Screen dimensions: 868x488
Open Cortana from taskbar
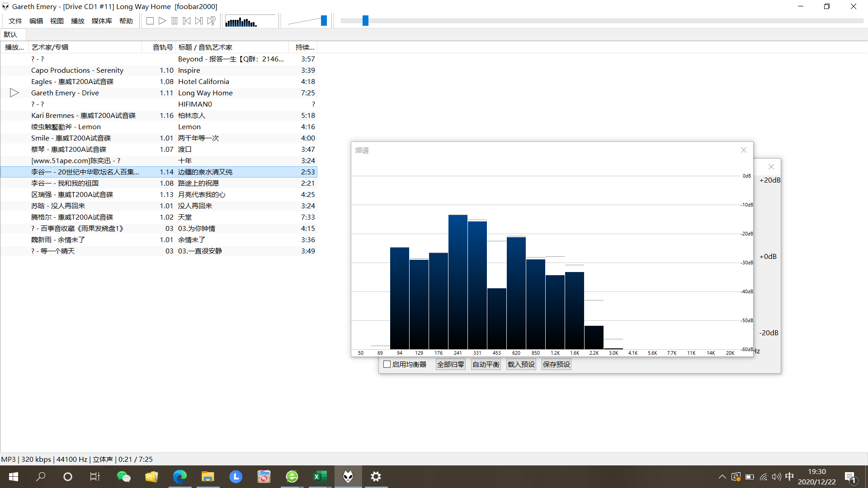(x=68, y=477)
